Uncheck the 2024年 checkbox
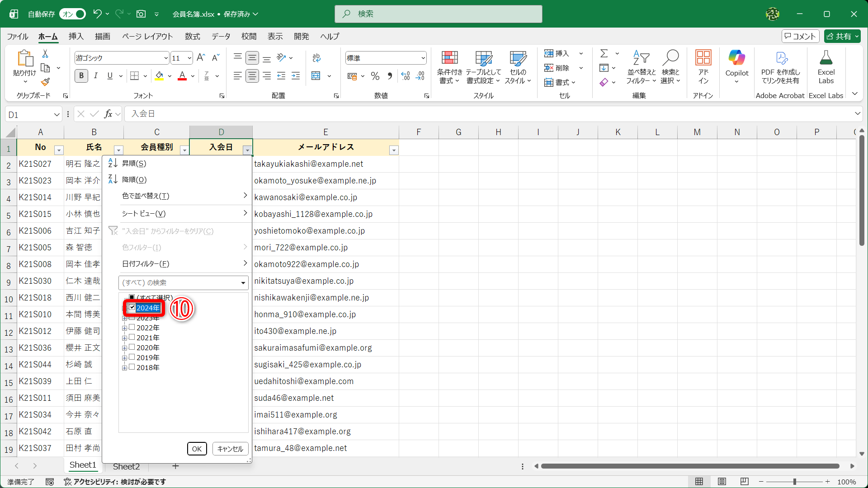The height and width of the screenshot is (488, 868). pyautogui.click(x=132, y=307)
